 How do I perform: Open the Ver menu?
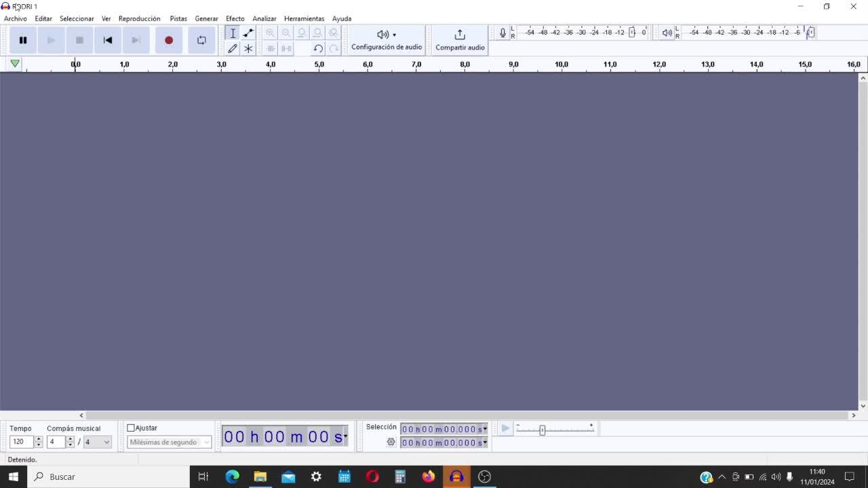106,19
